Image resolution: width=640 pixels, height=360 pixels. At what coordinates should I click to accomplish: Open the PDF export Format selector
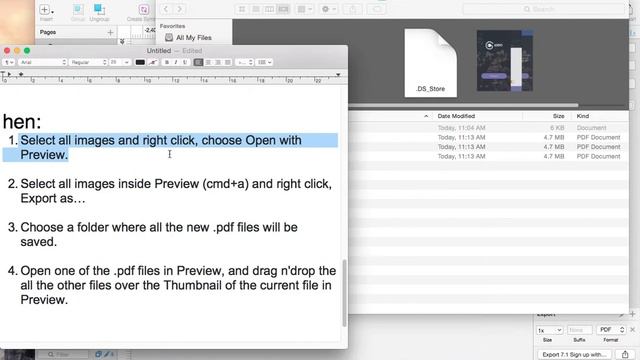pos(611,330)
